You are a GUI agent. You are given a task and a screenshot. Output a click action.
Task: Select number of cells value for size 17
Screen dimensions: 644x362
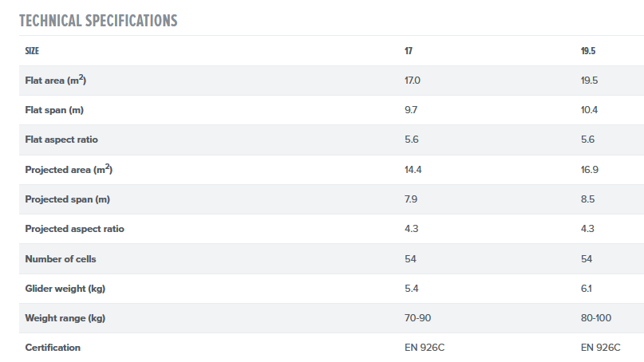(x=411, y=259)
